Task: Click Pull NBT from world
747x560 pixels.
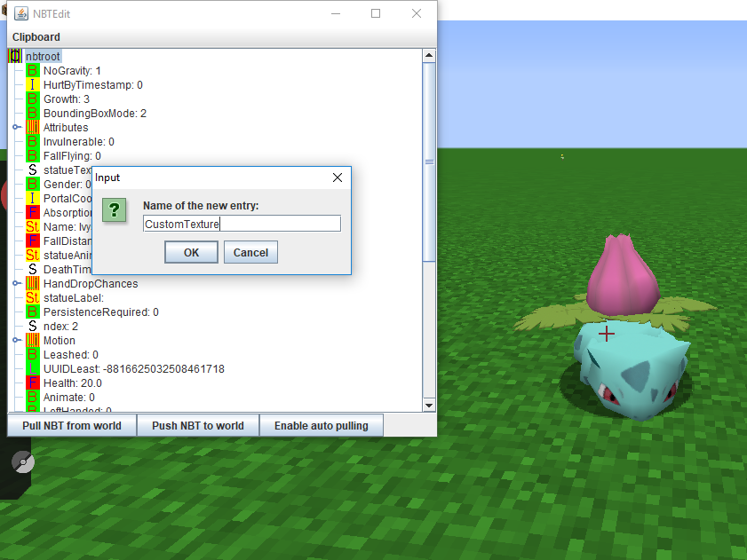Action: tap(72, 426)
